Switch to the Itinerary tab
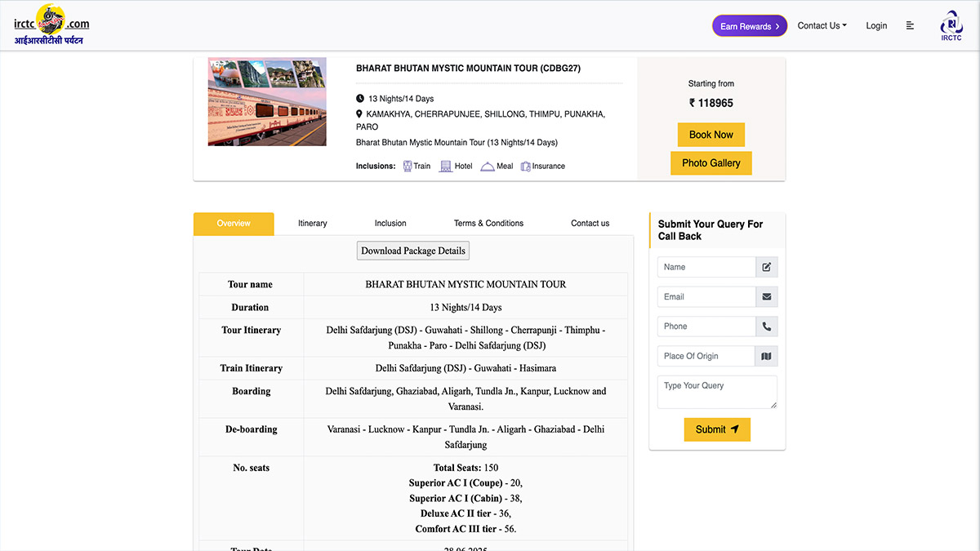The height and width of the screenshot is (551, 980). point(312,223)
